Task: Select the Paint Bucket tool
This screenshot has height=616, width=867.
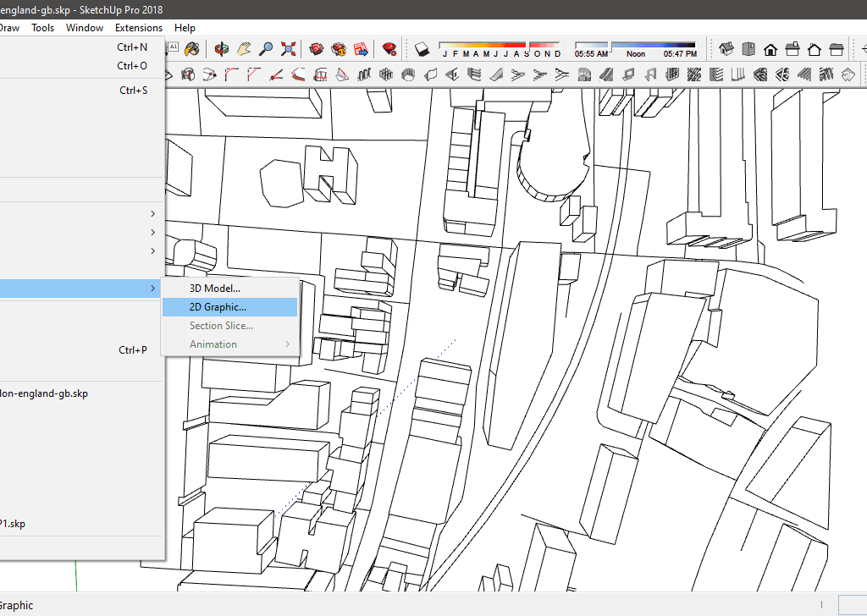Action: click(x=192, y=49)
